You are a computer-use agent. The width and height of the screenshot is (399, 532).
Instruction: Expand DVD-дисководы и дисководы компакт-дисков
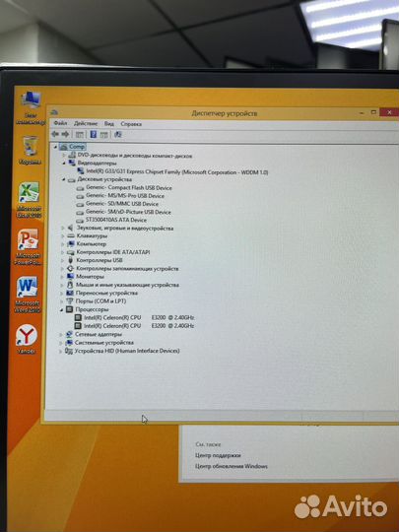(64, 156)
